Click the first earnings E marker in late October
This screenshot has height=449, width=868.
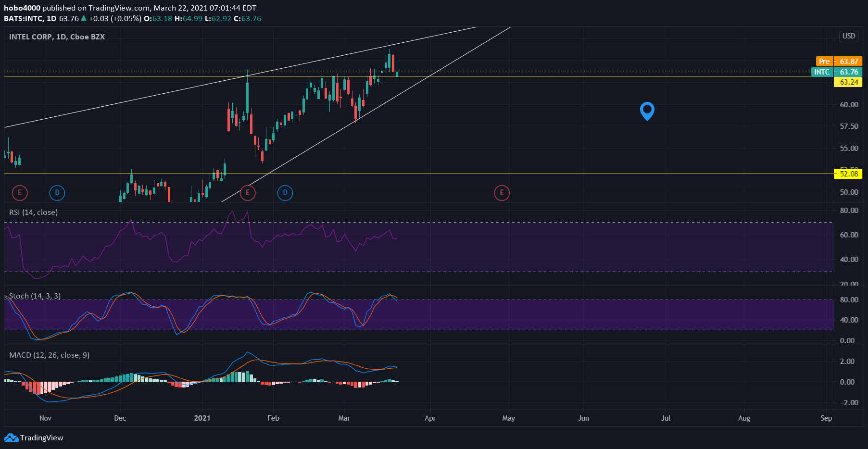[x=20, y=193]
